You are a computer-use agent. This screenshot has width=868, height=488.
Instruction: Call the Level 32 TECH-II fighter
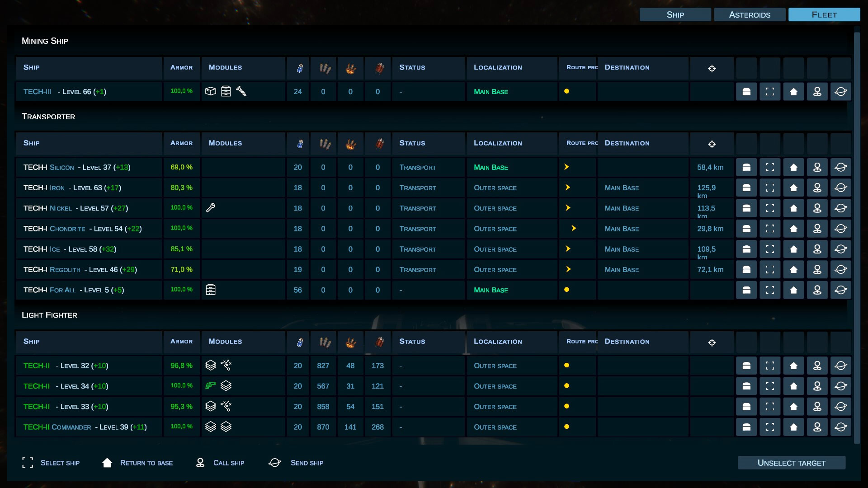tap(817, 366)
